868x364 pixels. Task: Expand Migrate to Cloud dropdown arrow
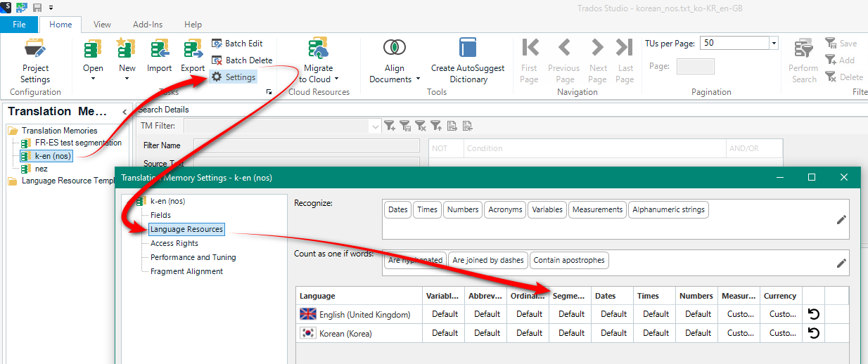(x=336, y=79)
